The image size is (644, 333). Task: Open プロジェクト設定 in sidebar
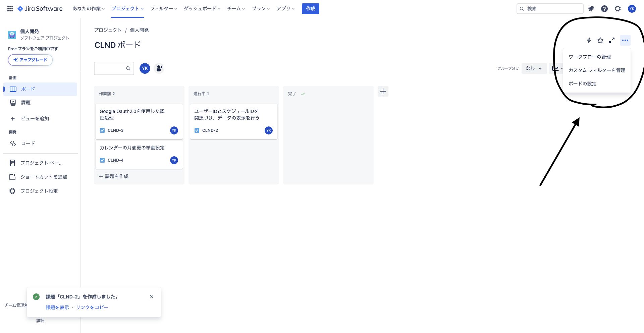click(x=40, y=191)
